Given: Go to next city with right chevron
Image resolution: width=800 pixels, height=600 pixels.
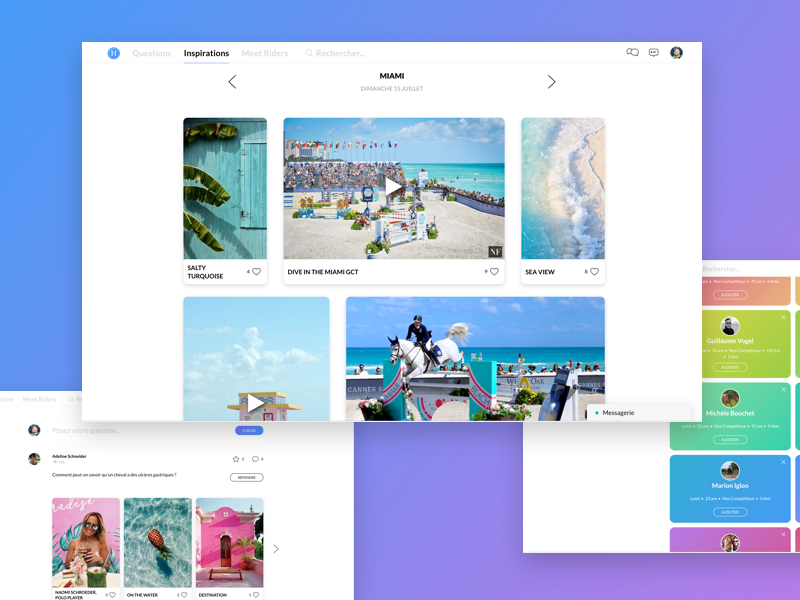Looking at the screenshot, I should pyautogui.click(x=551, y=82).
